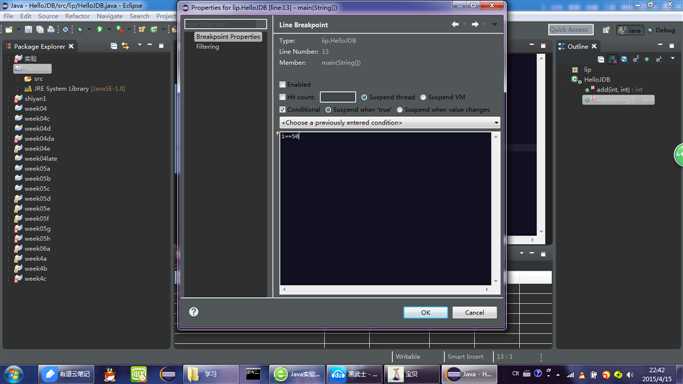Select Suspend when 'true' option
Viewport: 683px width, 384px height.
point(328,110)
